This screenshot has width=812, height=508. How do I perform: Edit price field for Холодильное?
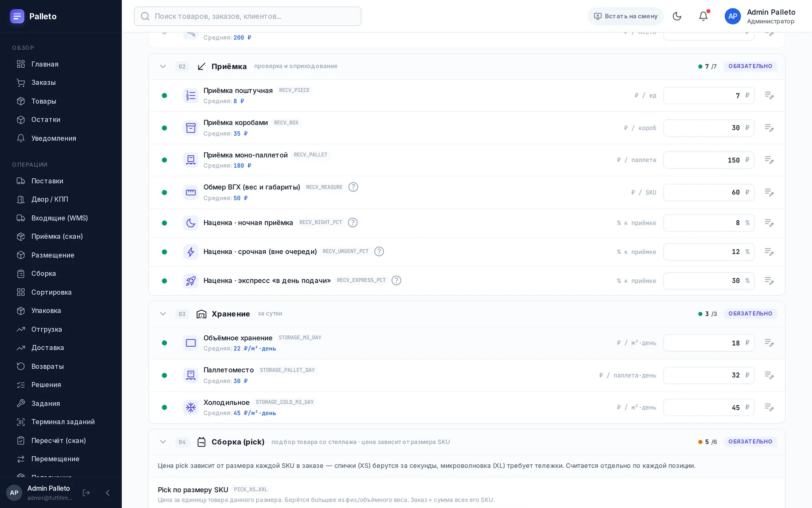click(708, 407)
